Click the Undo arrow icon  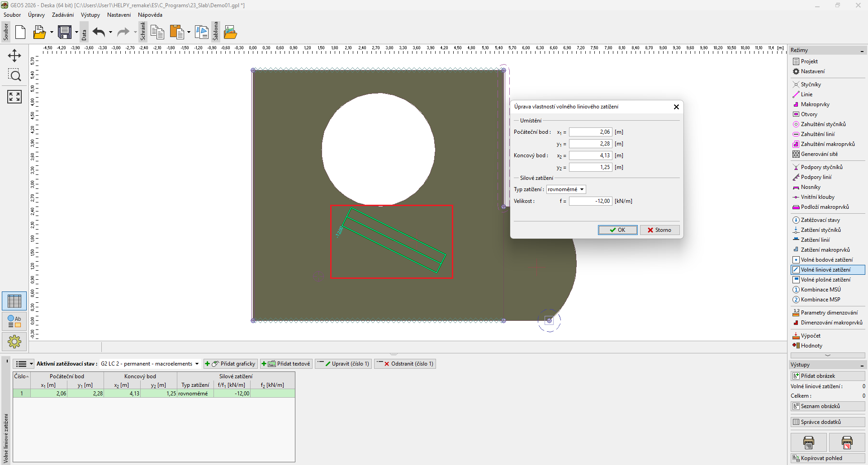coord(99,32)
